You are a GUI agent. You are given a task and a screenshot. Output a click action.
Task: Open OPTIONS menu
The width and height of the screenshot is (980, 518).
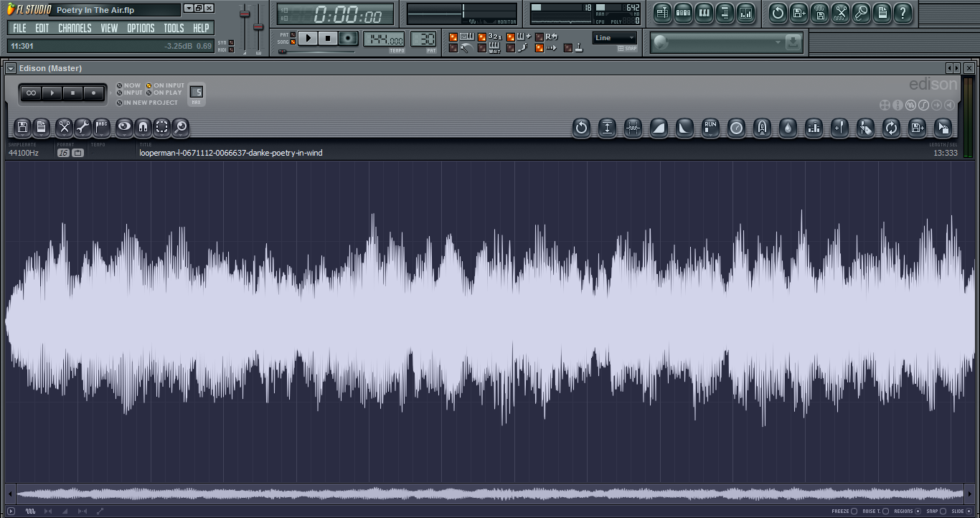coord(141,29)
